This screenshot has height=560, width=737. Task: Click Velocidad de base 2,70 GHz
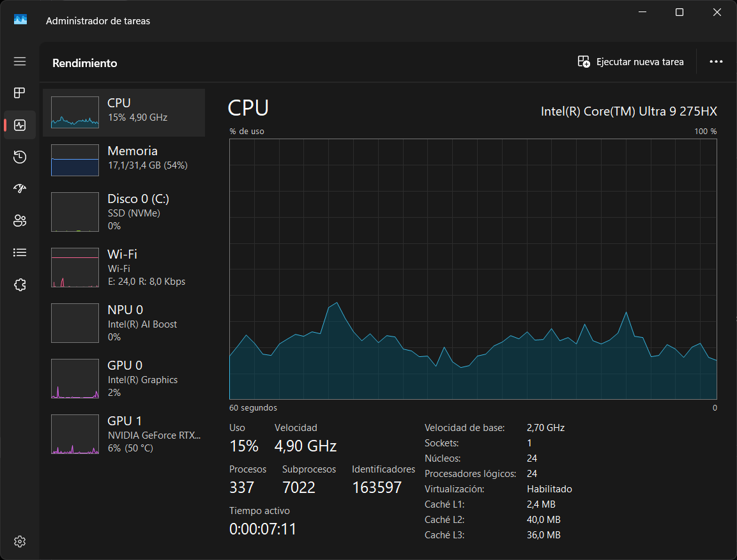coord(545,428)
